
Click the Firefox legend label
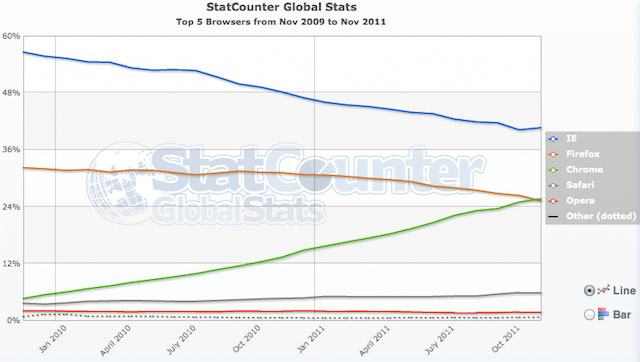click(583, 154)
